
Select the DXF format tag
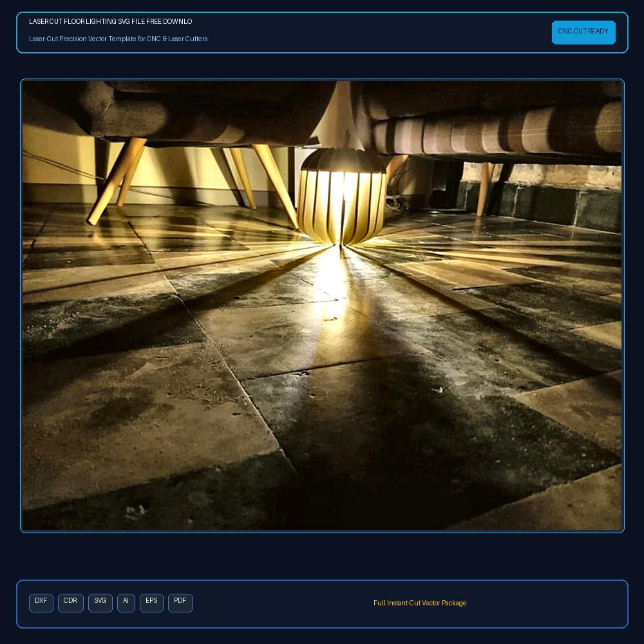pyautogui.click(x=41, y=603)
